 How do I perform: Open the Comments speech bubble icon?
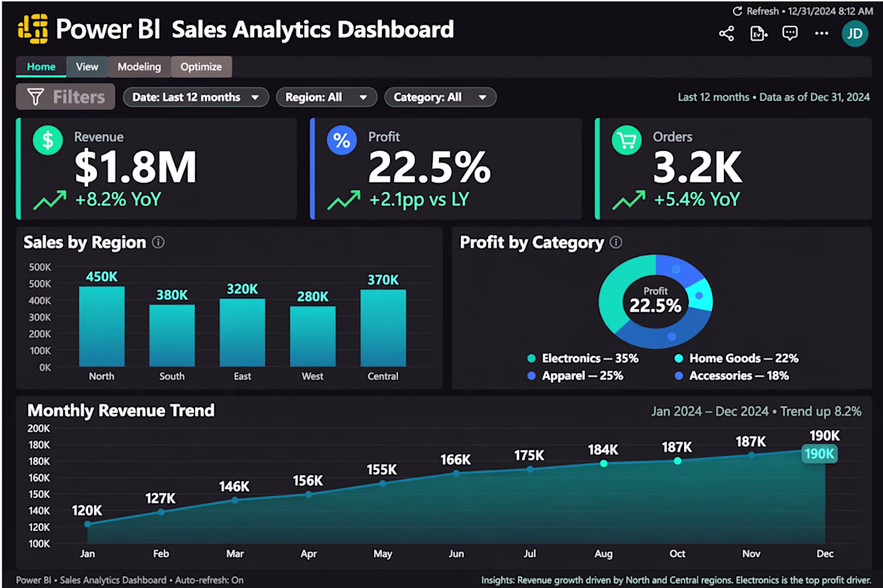(790, 34)
